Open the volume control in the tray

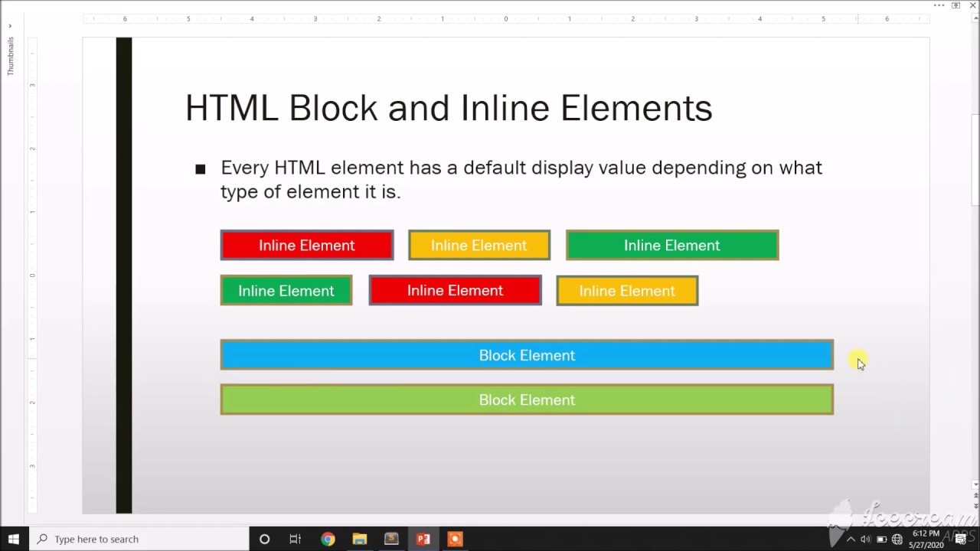pos(865,540)
